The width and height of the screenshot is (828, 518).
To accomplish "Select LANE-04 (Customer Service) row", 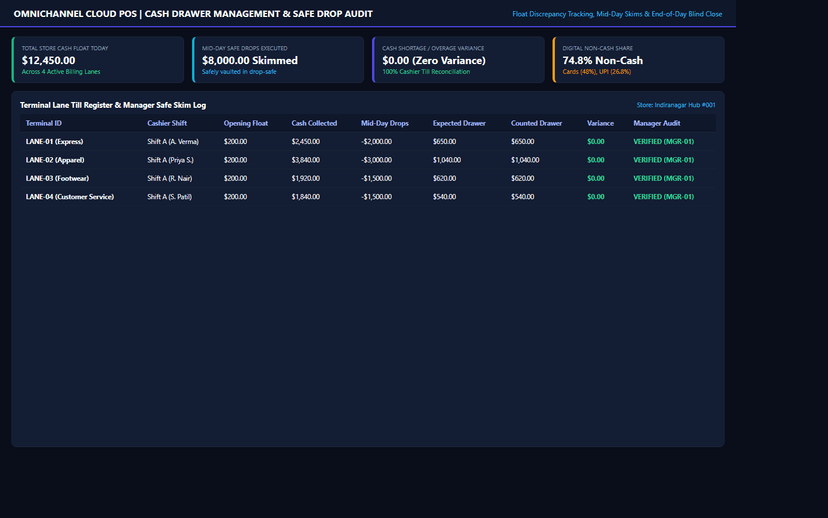I will click(368, 196).
